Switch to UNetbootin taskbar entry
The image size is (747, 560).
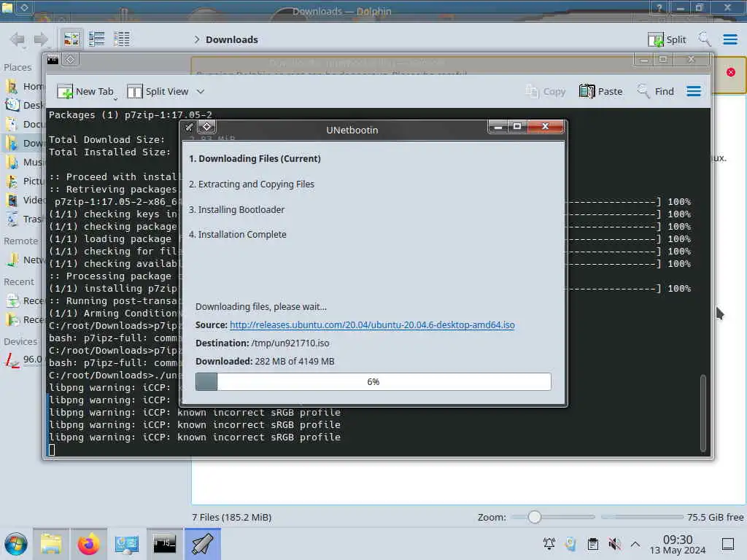tap(203, 544)
